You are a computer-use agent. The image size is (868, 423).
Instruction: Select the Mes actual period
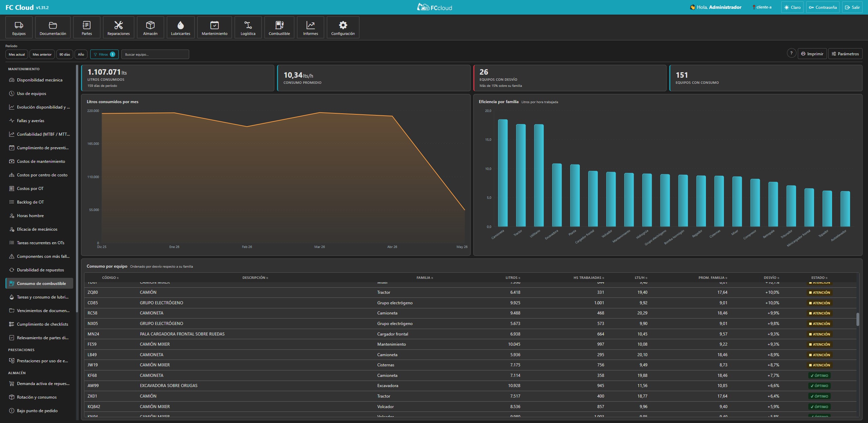[x=17, y=54]
